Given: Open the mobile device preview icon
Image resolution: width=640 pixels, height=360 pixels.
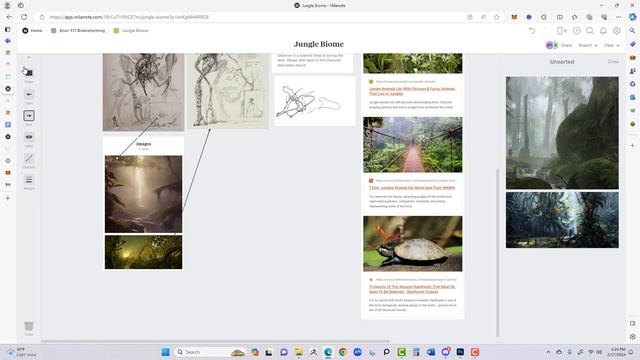Looking at the screenshot, I should tap(561, 31).
